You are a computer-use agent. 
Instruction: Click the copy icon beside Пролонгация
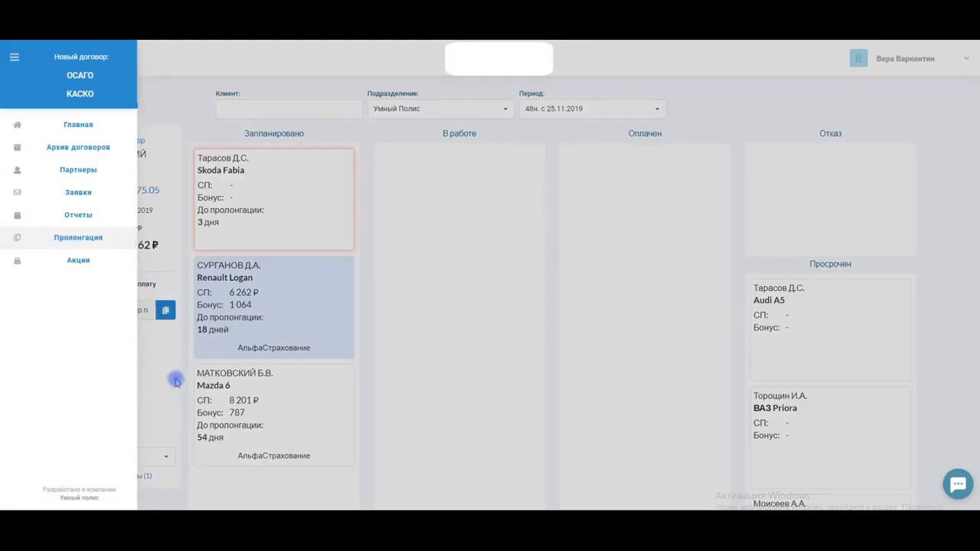[x=18, y=237]
